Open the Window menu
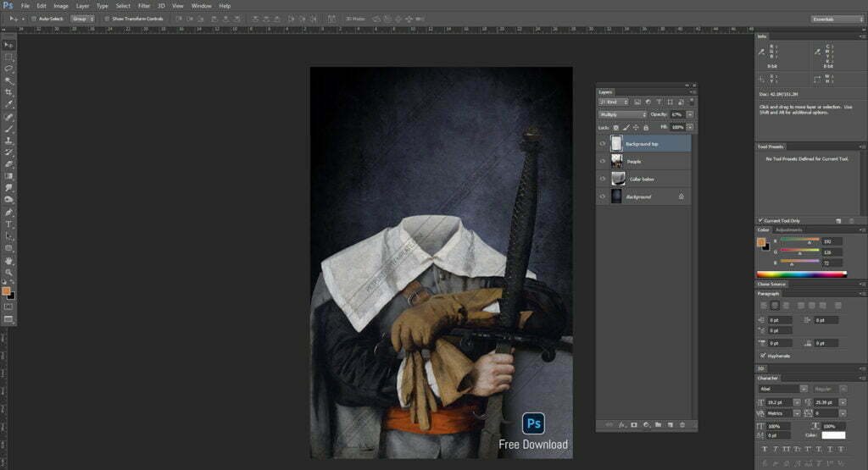Screen dimensions: 868x470 [201, 6]
